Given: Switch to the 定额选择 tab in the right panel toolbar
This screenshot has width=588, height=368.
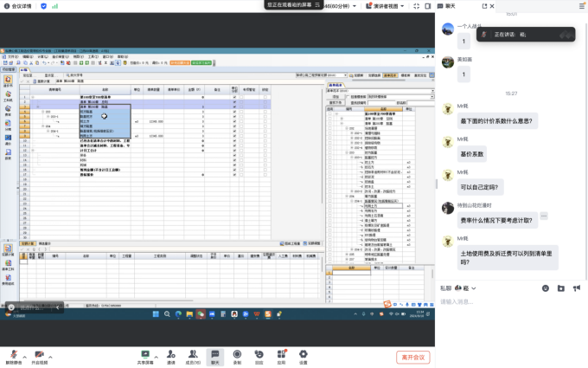Looking at the screenshot, I should coord(374,75).
